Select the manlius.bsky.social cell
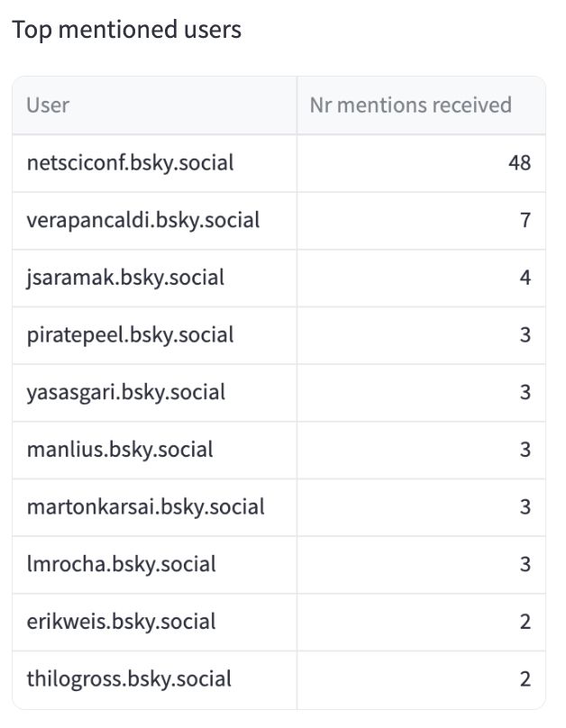 (155, 450)
